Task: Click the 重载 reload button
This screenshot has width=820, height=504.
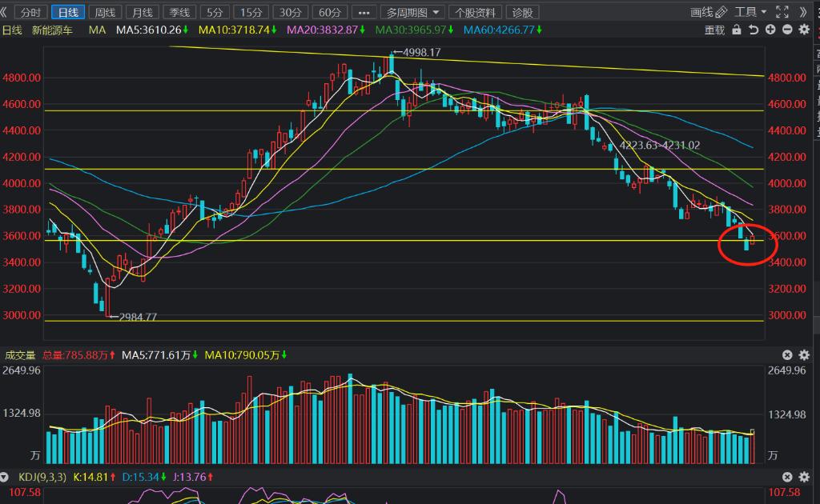Action: point(714,30)
